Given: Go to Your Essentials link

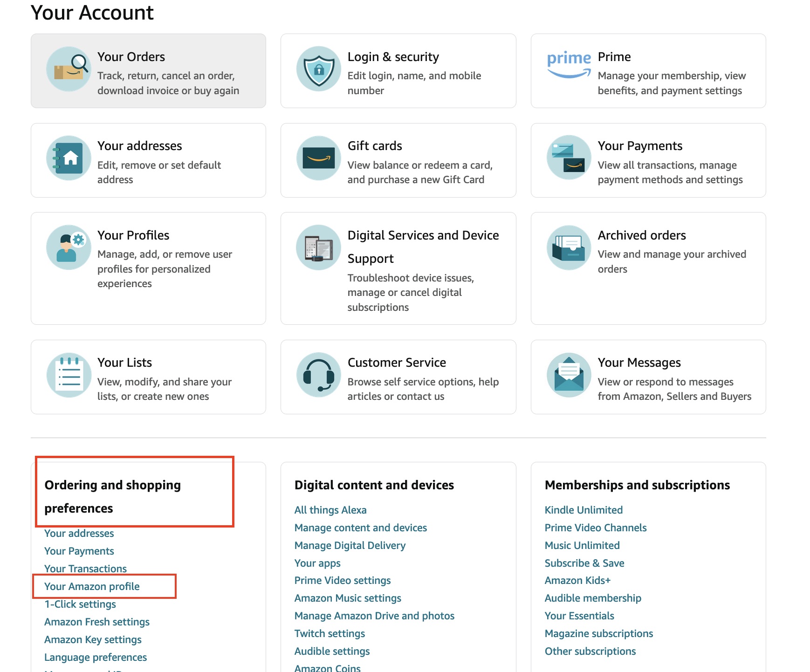Looking at the screenshot, I should pyautogui.click(x=579, y=616).
